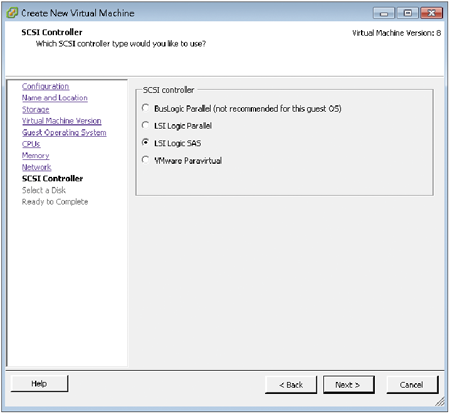Return to Virtual Machine Version step

[62, 121]
